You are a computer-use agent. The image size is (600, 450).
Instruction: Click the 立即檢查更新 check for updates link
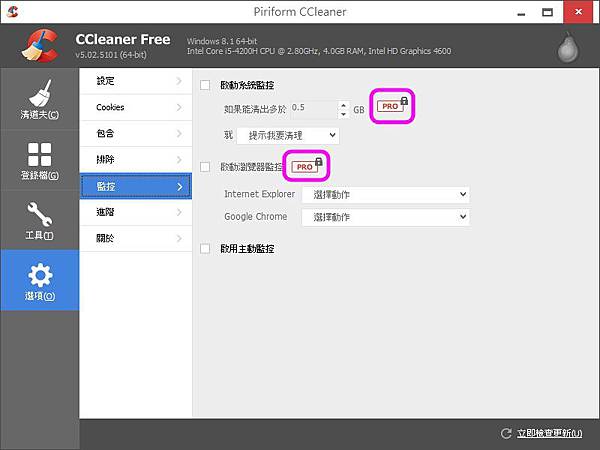(549, 433)
